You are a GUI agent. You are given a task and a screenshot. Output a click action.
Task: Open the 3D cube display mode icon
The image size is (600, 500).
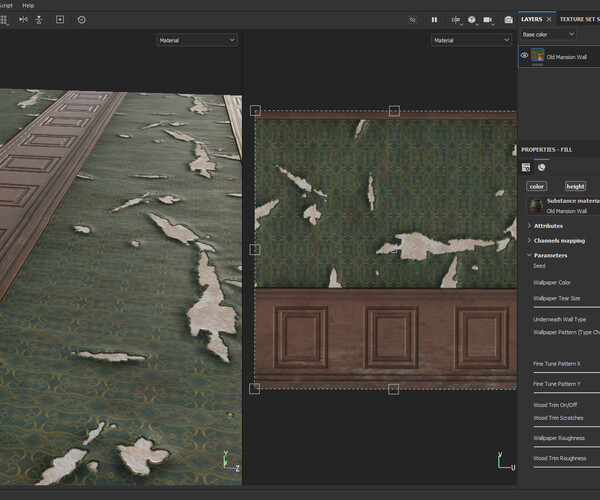[x=472, y=20]
